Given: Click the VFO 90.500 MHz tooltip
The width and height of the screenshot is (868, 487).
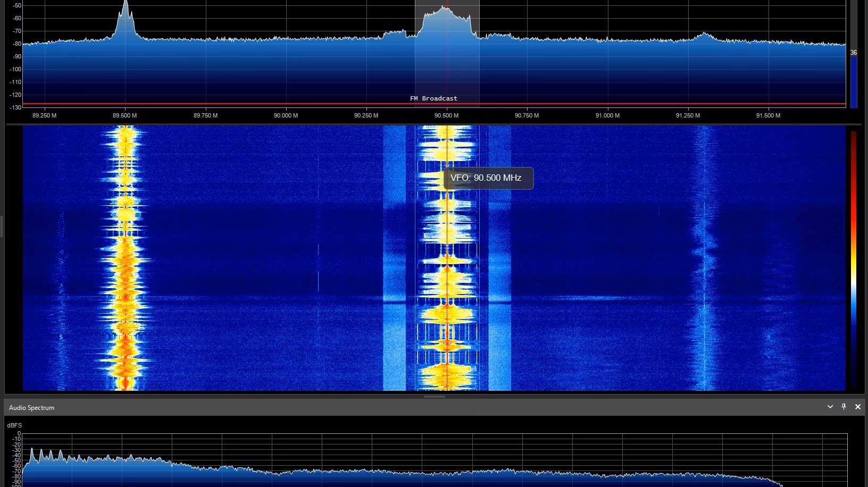Looking at the screenshot, I should 487,178.
